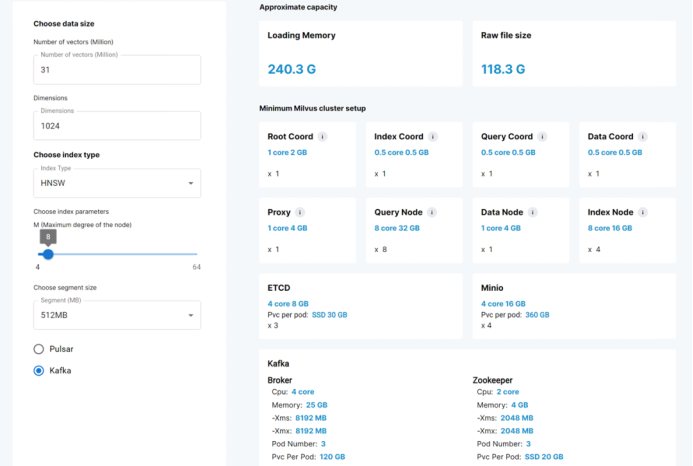Click the Kafka option label
Screen dimensions: 693x466
click(x=60, y=371)
